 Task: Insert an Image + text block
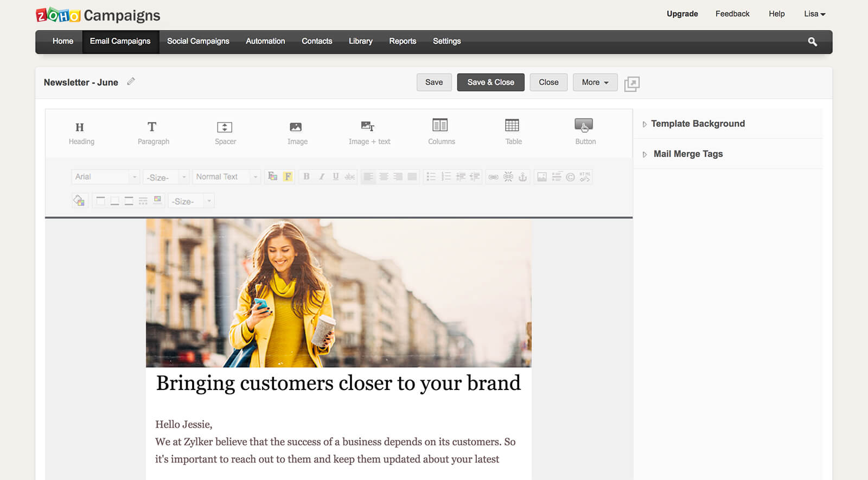click(x=369, y=132)
